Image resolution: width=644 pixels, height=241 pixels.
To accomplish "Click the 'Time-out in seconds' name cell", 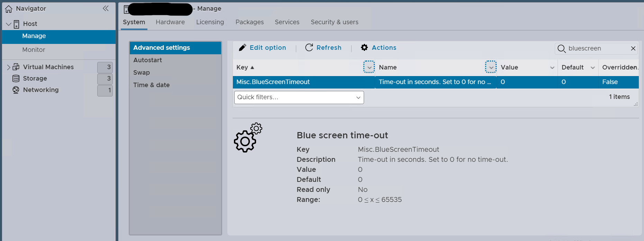I will pos(436,82).
